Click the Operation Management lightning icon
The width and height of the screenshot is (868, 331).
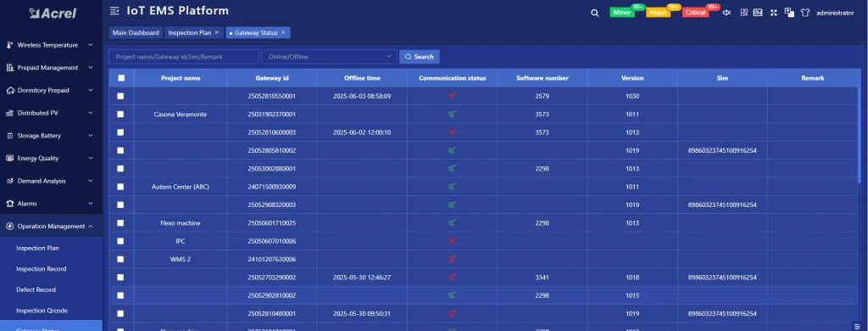9,227
